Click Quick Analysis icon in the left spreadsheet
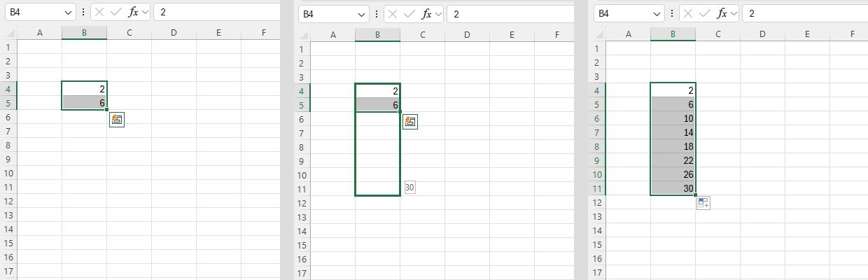Screen dimensions: 868x280 tap(117, 120)
